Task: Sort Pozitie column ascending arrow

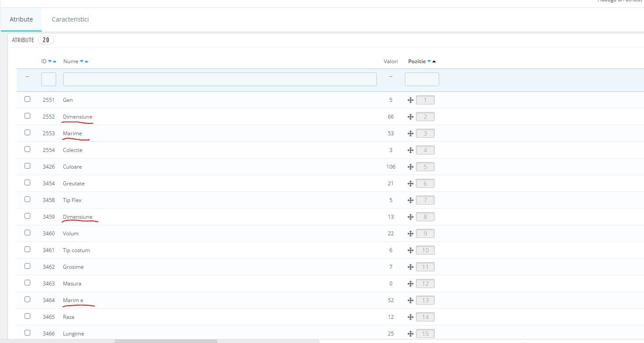Action: (434, 61)
